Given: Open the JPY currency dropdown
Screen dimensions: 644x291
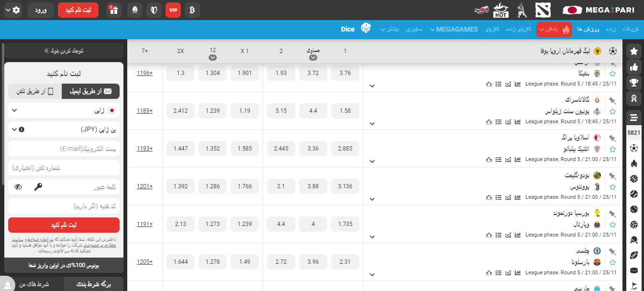Looking at the screenshot, I should pos(64,129).
